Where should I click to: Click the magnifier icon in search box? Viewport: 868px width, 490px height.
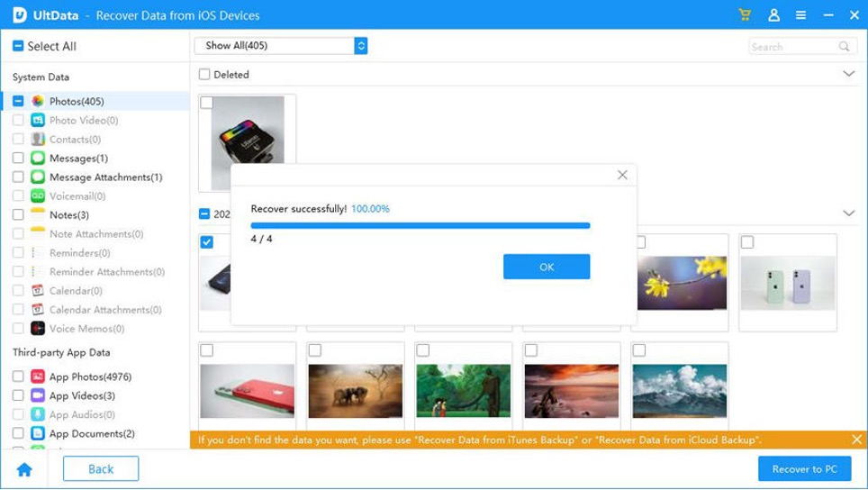[845, 46]
